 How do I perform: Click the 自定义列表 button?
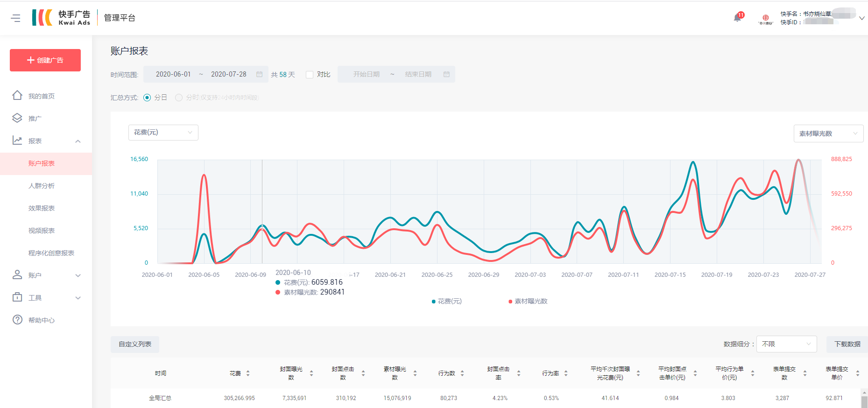135,344
